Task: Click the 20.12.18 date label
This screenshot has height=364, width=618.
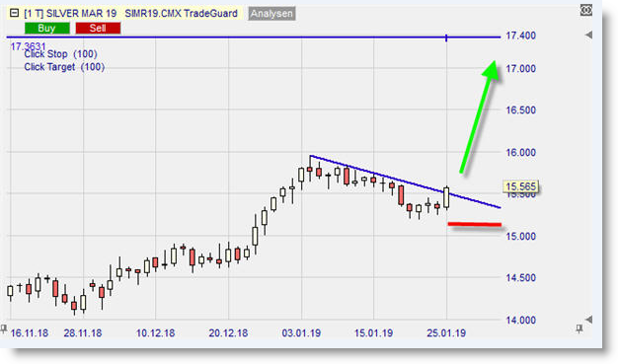Action: tap(228, 333)
